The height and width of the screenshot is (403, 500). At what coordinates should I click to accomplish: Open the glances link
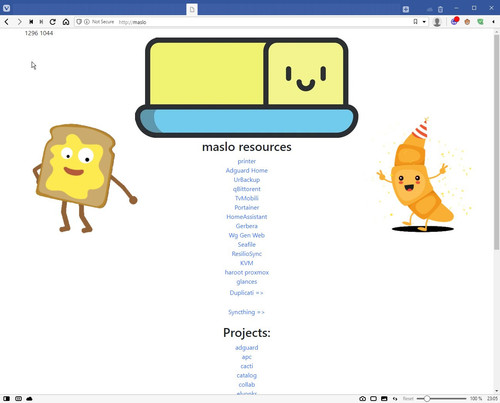pyautogui.click(x=247, y=282)
